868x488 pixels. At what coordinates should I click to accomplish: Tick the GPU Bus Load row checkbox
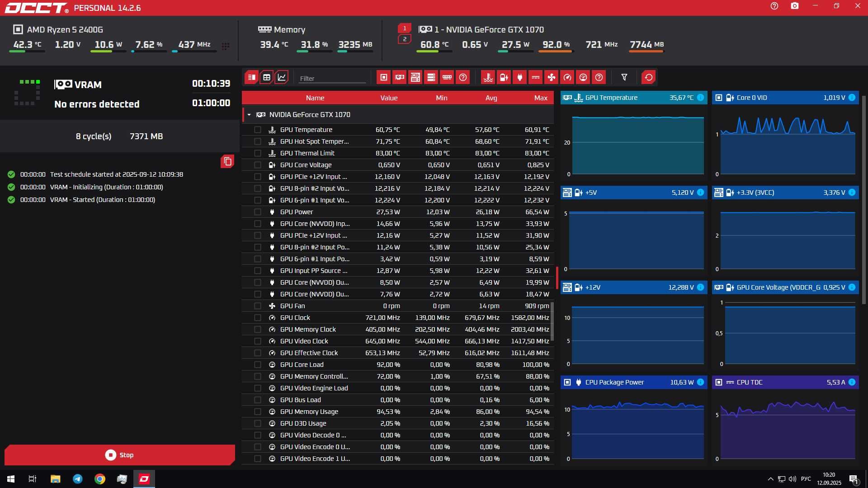coord(258,400)
